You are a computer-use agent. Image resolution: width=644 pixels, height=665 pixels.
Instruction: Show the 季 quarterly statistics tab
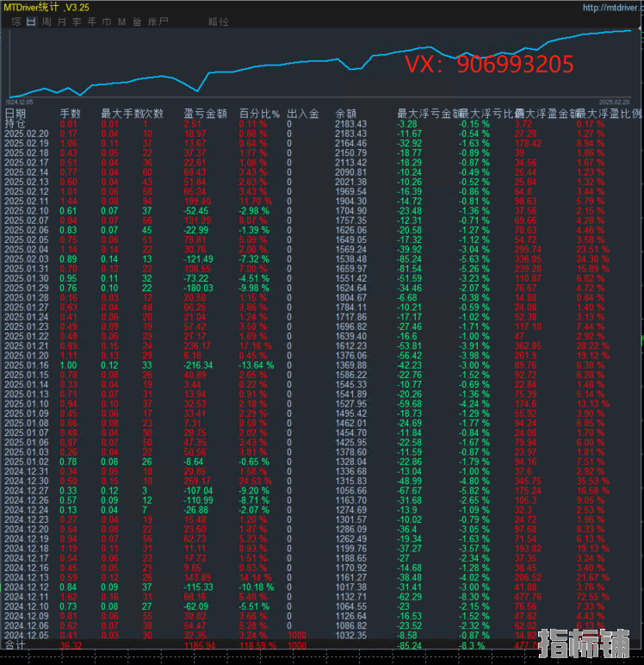pyautogui.click(x=77, y=21)
